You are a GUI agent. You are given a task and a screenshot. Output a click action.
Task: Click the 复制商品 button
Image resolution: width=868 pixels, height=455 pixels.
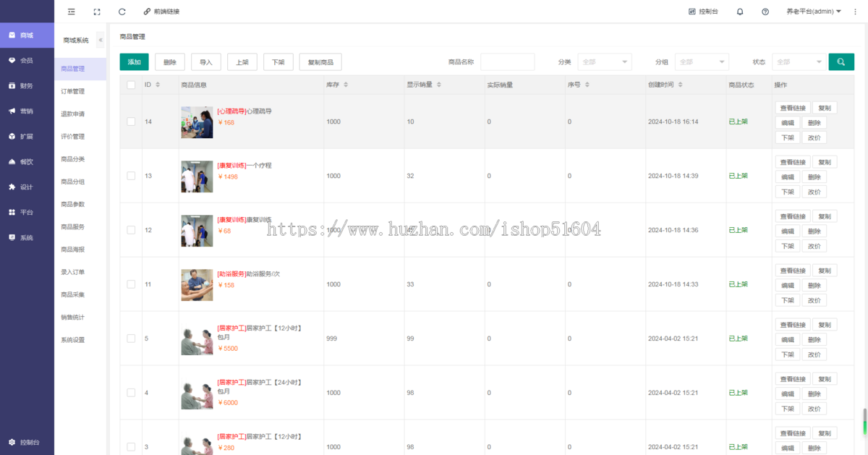pyautogui.click(x=320, y=62)
